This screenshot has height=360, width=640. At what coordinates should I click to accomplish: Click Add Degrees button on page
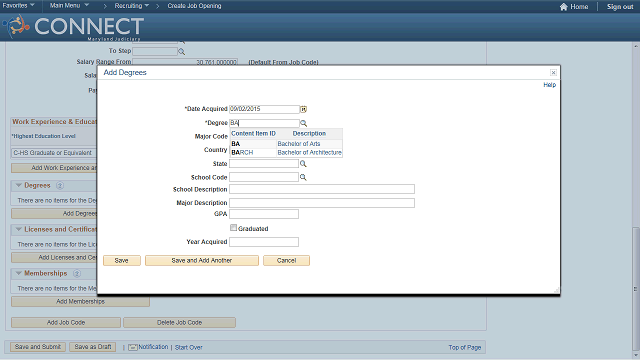click(54, 213)
